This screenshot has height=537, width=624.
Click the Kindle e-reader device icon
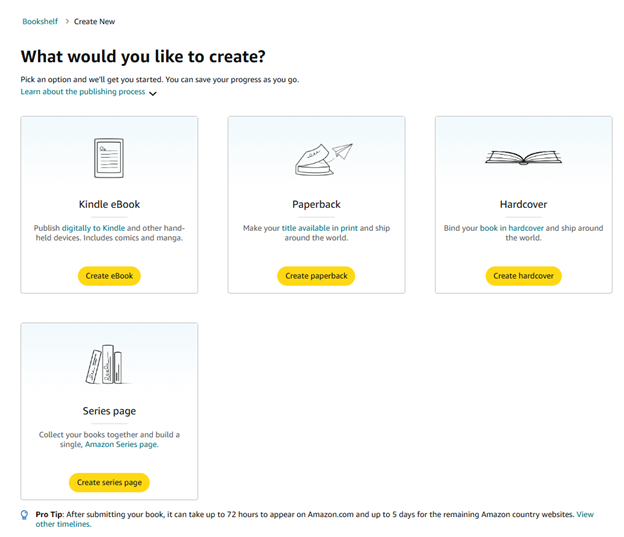coord(109,158)
